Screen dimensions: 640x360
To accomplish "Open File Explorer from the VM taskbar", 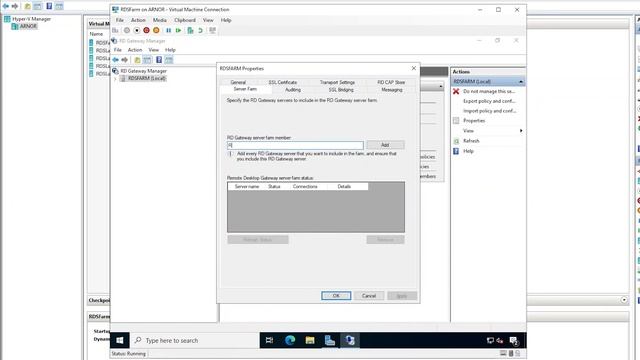I will (310, 340).
